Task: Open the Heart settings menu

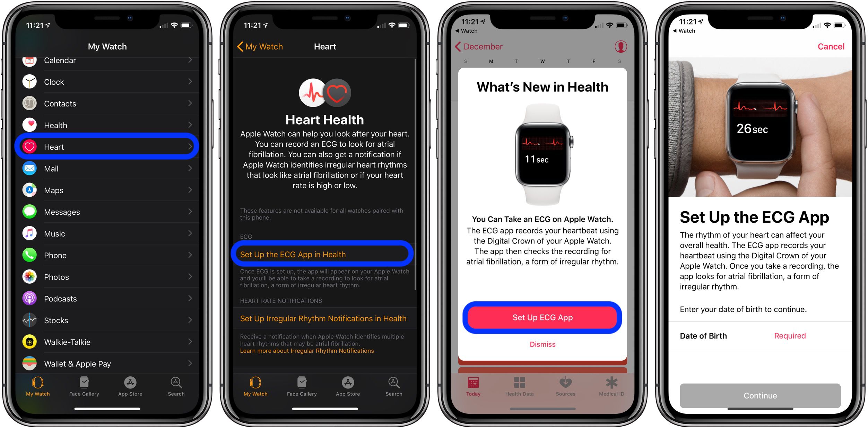Action: tap(108, 147)
